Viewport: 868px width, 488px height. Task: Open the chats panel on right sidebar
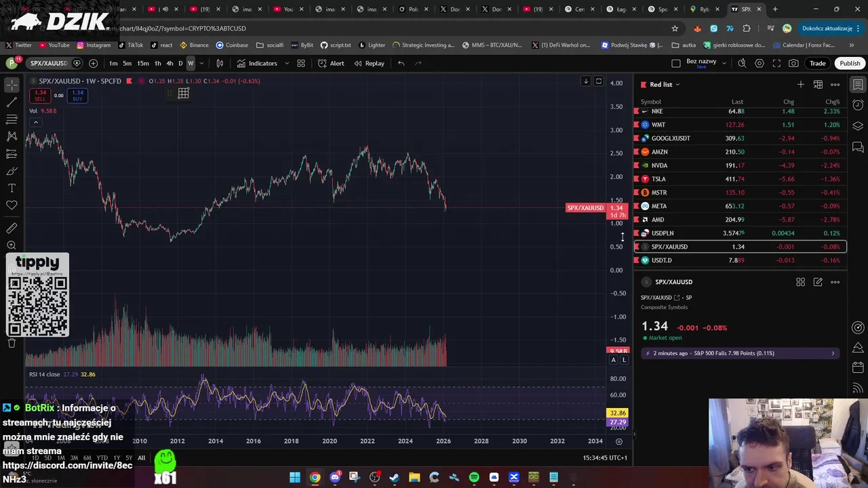click(858, 147)
